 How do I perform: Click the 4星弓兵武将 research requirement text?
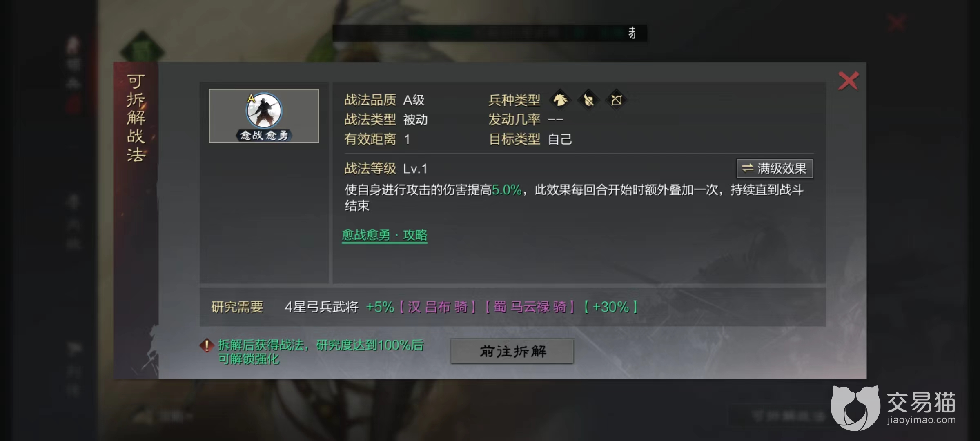(x=321, y=307)
